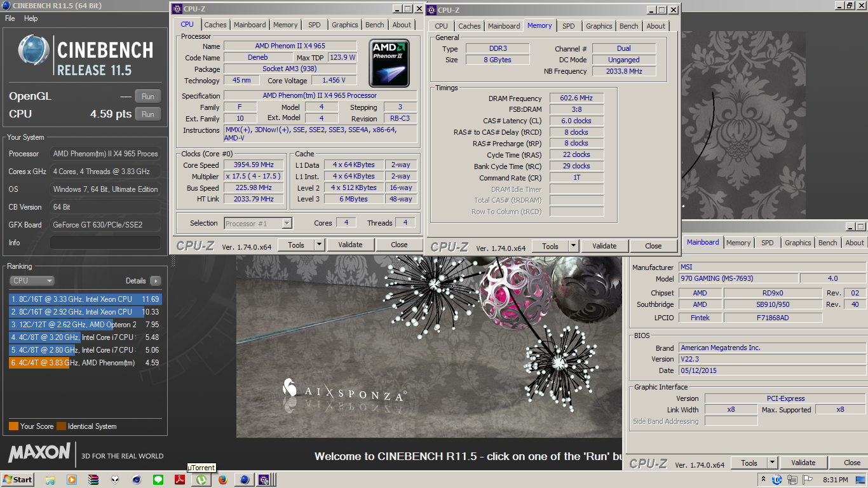Screen dimensions: 868x488
Task: Click the show desktop tray icon
Action: [859, 480]
